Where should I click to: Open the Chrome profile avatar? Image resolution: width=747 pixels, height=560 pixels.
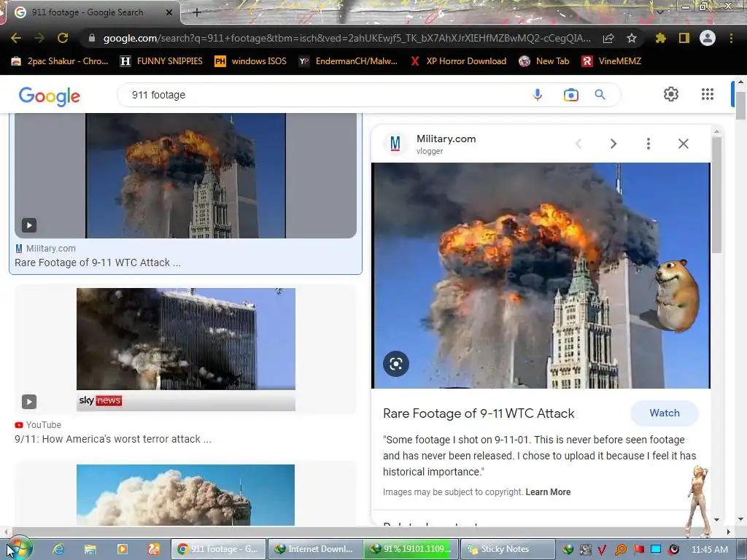708,38
